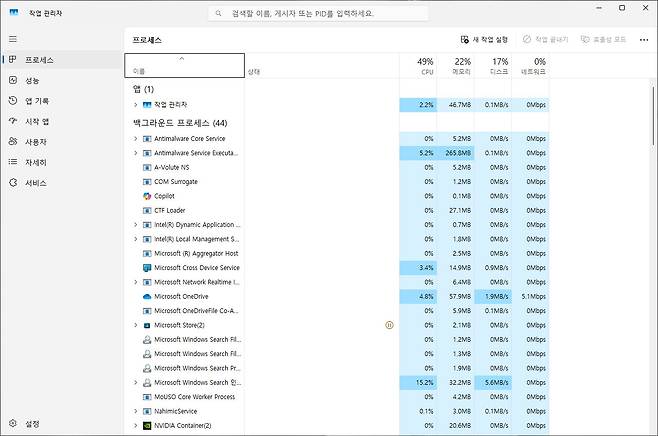The height and width of the screenshot is (436, 658).
Task: Click the hamburger navigation menu icon
Action: click(13, 38)
